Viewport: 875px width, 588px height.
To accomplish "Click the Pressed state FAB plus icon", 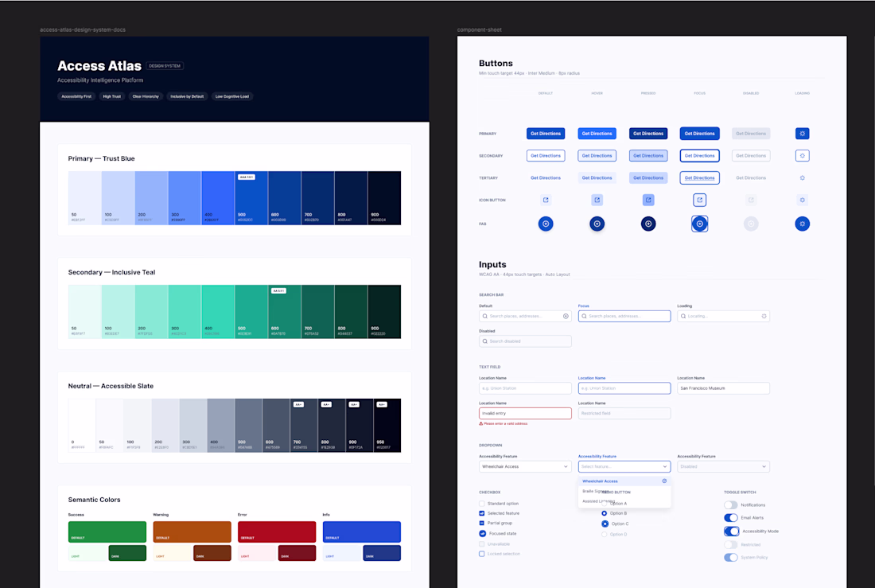I will pyautogui.click(x=648, y=224).
